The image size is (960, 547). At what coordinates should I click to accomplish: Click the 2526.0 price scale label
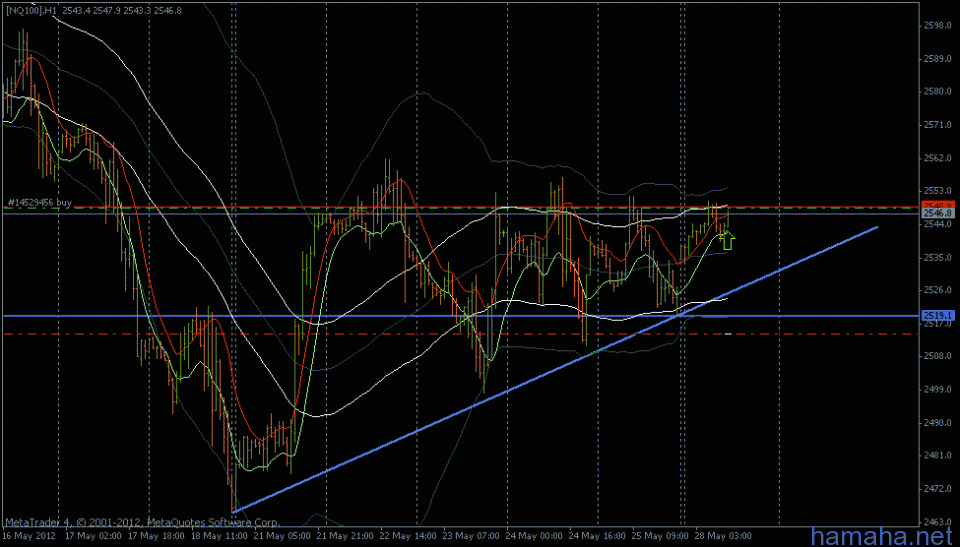(x=939, y=290)
